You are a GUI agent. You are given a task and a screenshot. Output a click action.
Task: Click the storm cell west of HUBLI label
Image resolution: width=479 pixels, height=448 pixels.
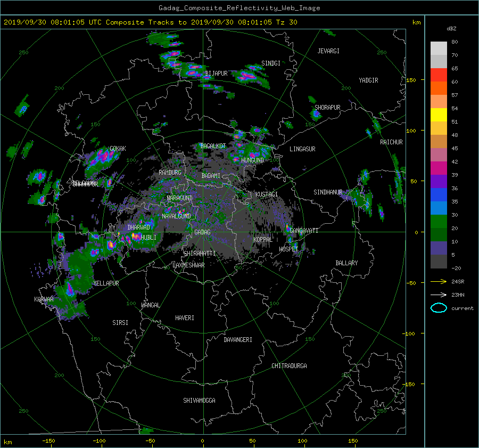coord(135,237)
